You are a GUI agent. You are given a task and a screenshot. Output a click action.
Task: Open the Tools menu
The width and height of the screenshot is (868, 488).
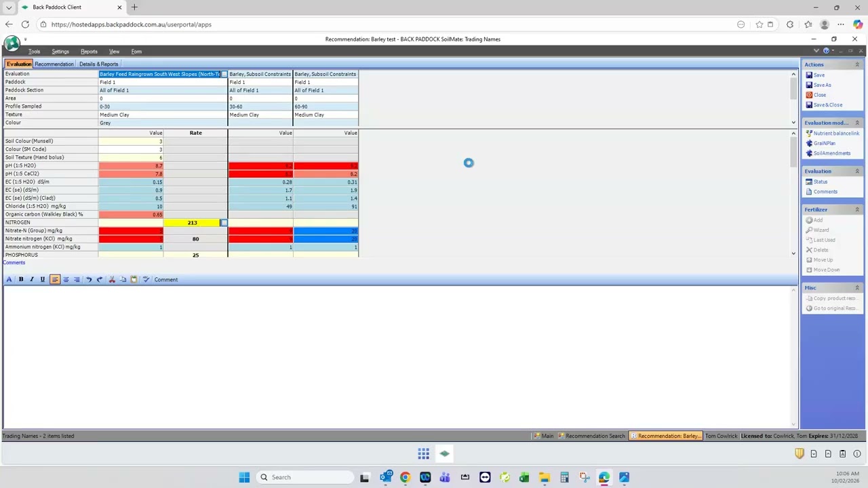(34, 52)
